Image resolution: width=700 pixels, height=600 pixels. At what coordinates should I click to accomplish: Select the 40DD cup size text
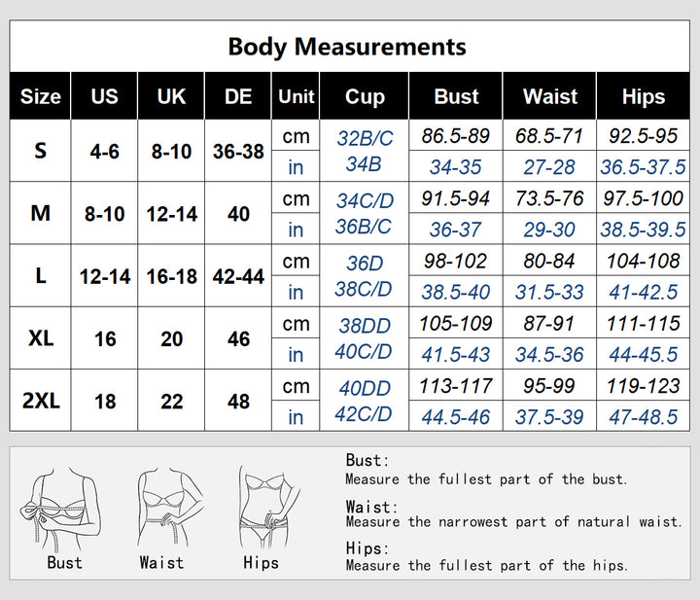(x=365, y=388)
